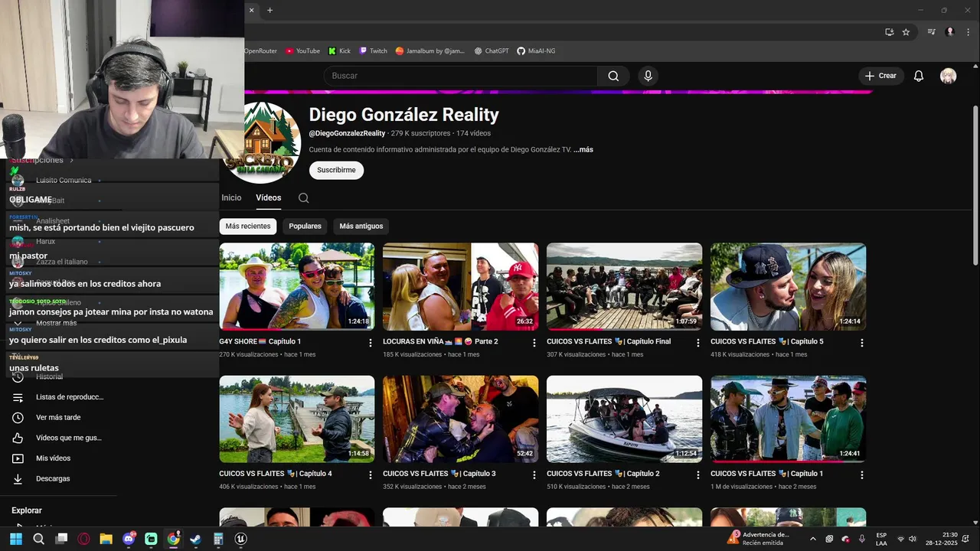
Task: Open Unreal Engine from the taskbar
Action: click(x=240, y=539)
